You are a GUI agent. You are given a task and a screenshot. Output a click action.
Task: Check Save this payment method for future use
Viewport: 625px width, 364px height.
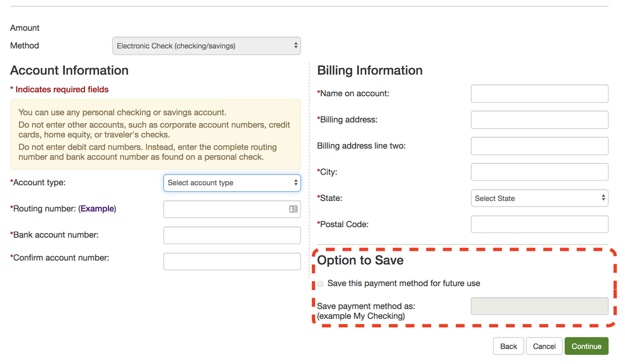320,283
